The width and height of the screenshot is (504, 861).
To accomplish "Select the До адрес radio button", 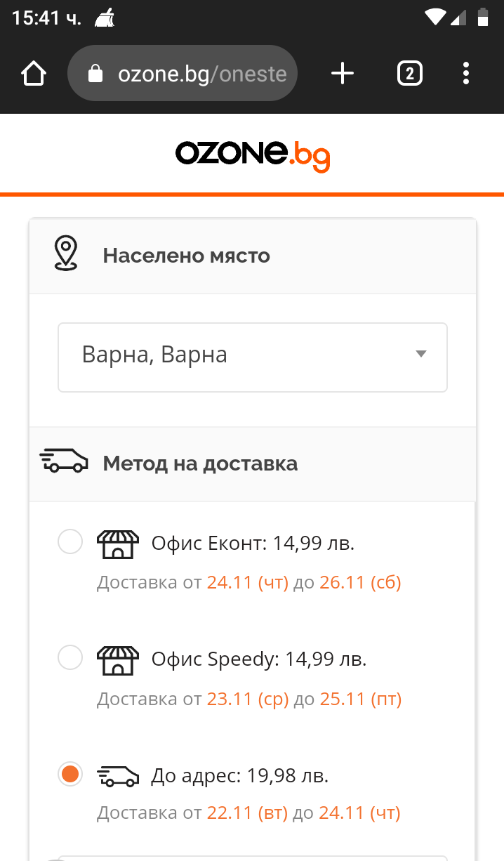I will [70, 775].
